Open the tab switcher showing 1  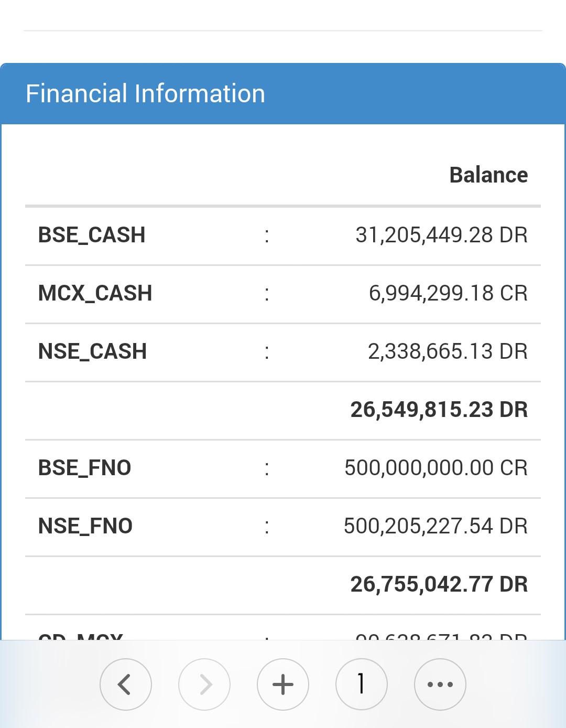pos(362,684)
